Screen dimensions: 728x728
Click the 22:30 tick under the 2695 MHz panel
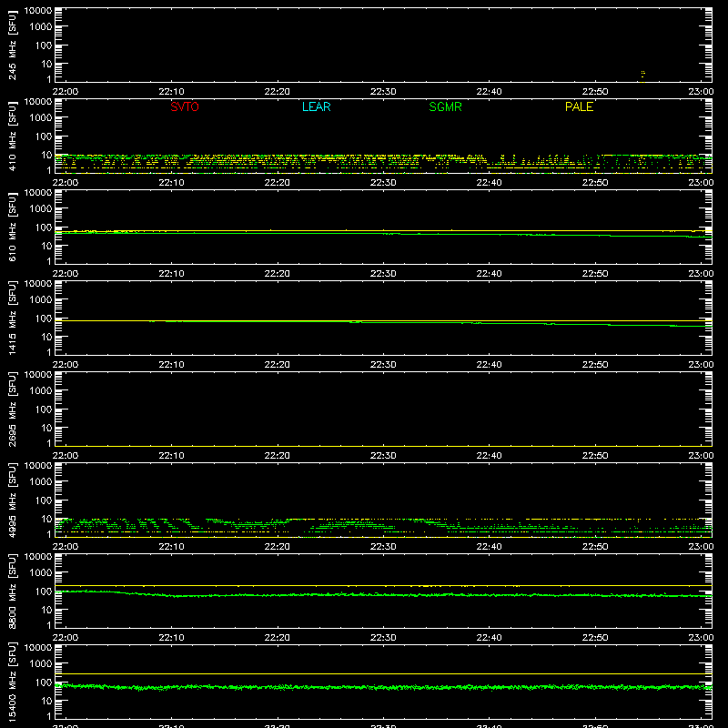tap(383, 456)
